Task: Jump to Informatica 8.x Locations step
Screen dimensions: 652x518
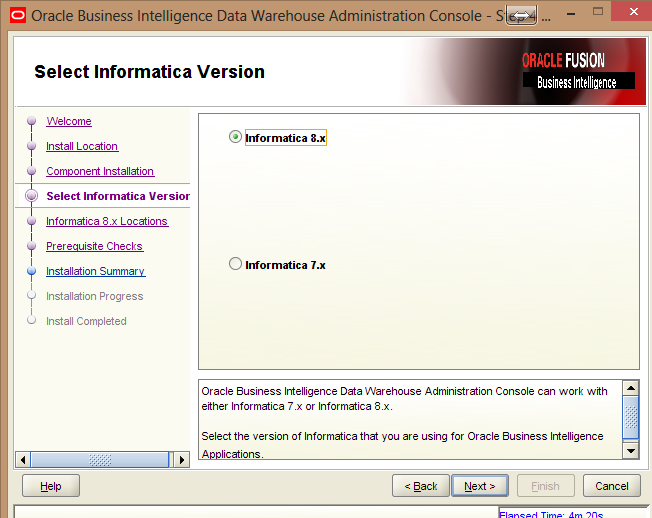Action: pyautogui.click(x=107, y=221)
